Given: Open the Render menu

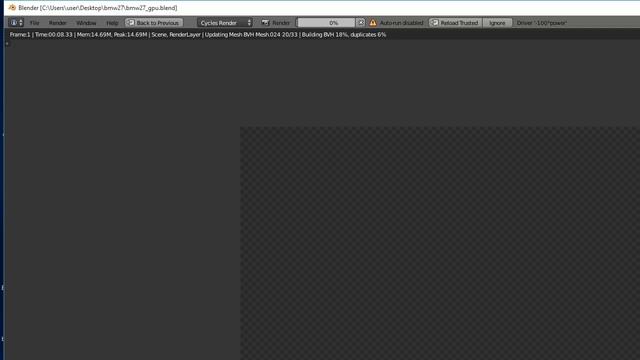Looking at the screenshot, I should point(58,23).
